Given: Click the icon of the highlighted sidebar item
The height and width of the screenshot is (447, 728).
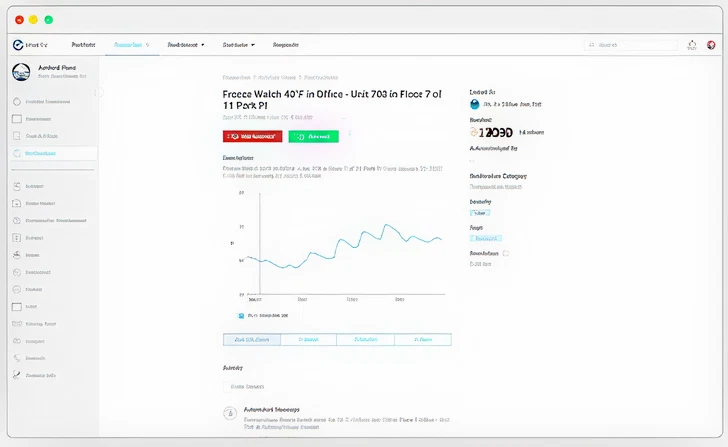Looking at the screenshot, I should click(x=17, y=153).
